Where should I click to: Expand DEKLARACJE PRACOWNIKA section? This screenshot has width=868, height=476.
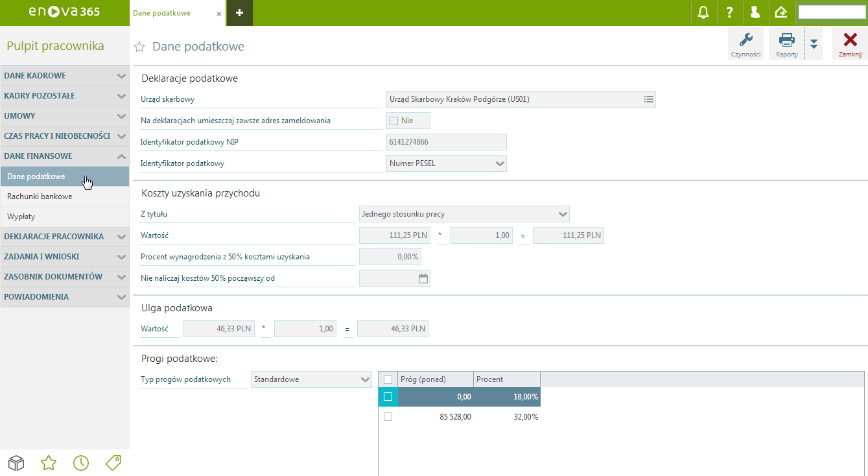65,237
